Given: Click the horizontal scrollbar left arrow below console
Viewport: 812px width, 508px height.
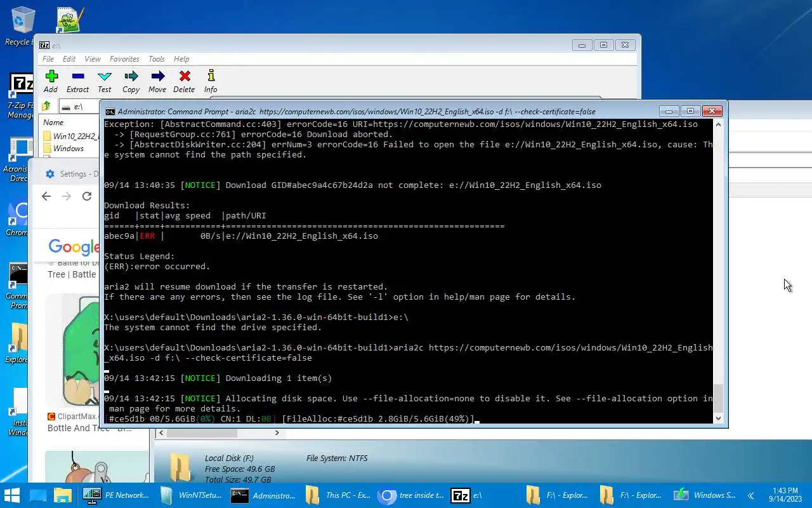Looking at the screenshot, I should point(161,433).
